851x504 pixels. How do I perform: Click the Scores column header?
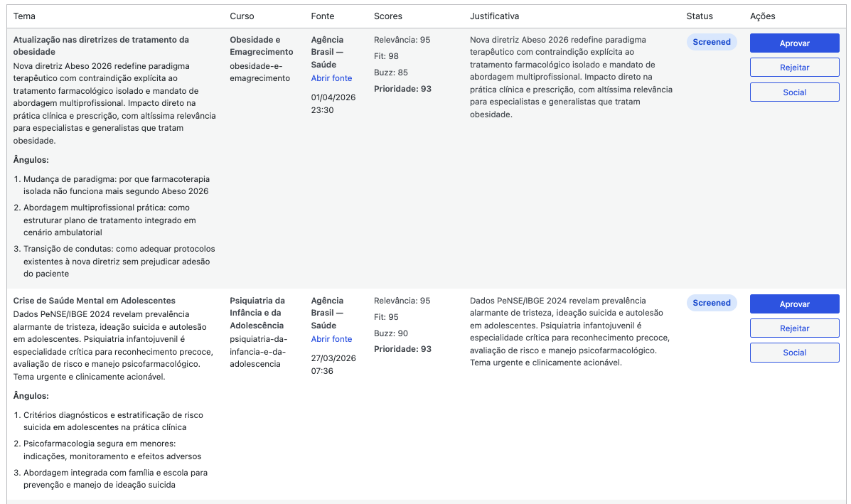coord(387,16)
